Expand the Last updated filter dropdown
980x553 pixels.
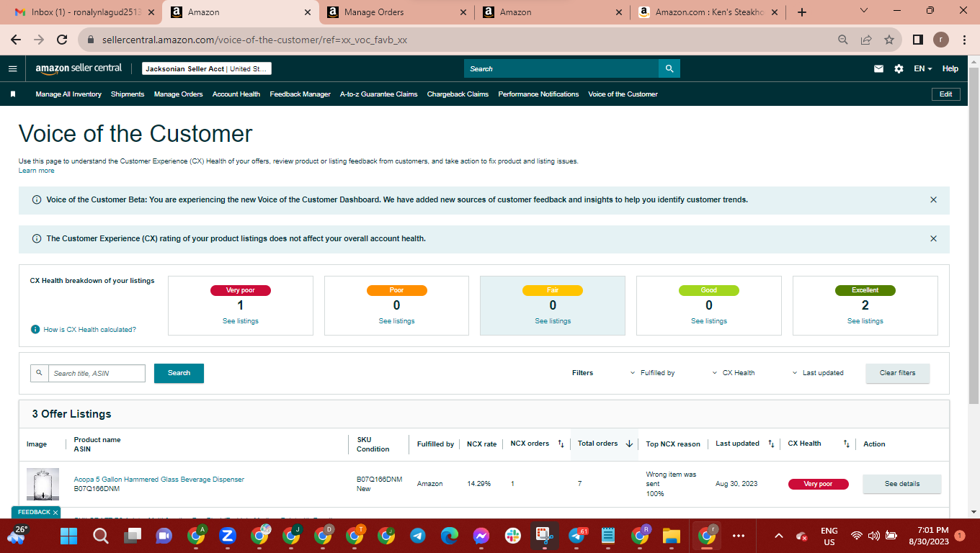(x=818, y=373)
